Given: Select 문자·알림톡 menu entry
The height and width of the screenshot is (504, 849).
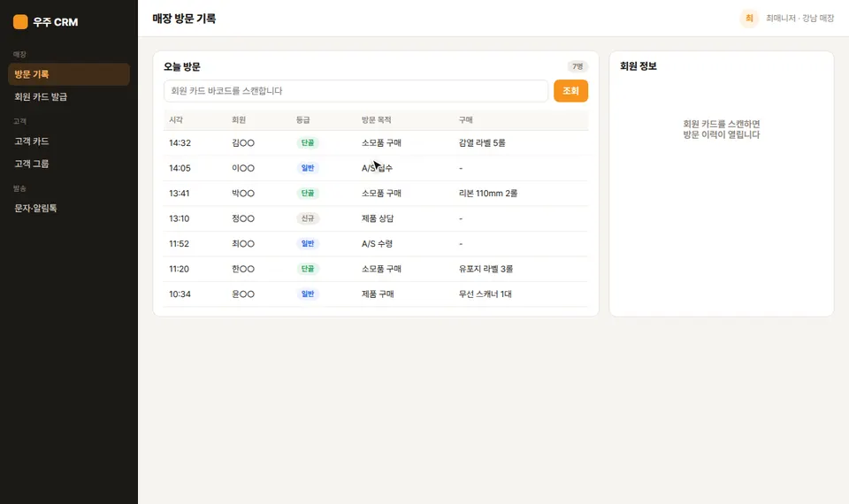Looking at the screenshot, I should (x=69, y=208).
